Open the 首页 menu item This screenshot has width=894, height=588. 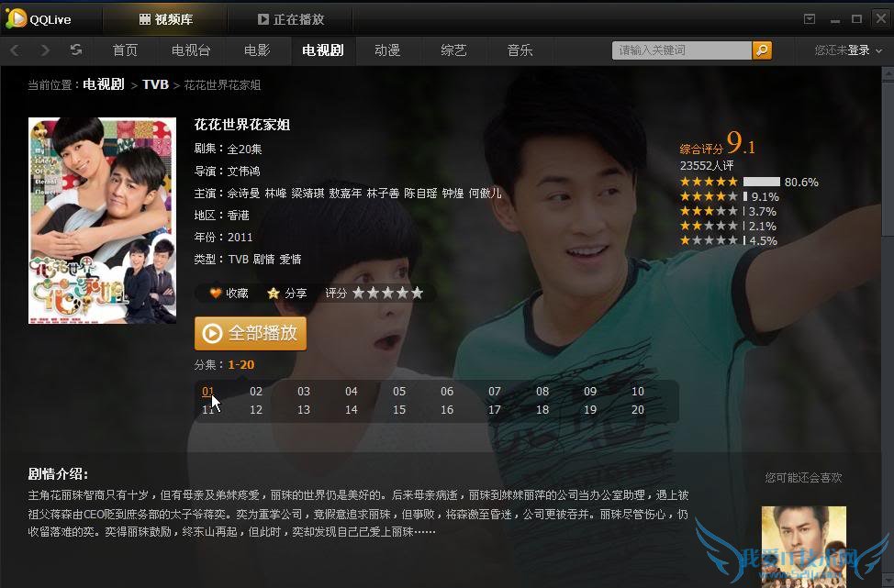(x=125, y=50)
